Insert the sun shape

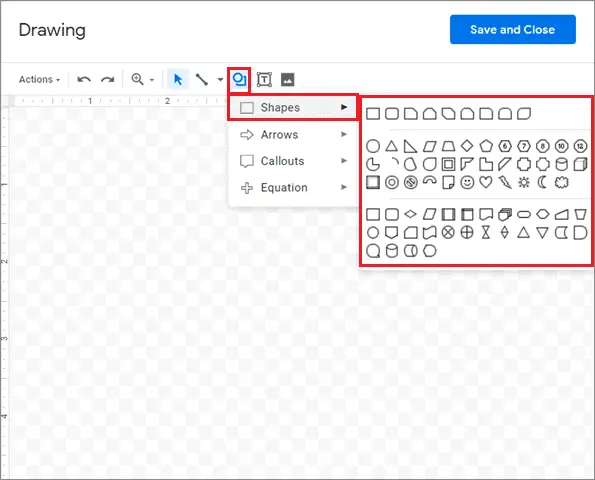[524, 183]
